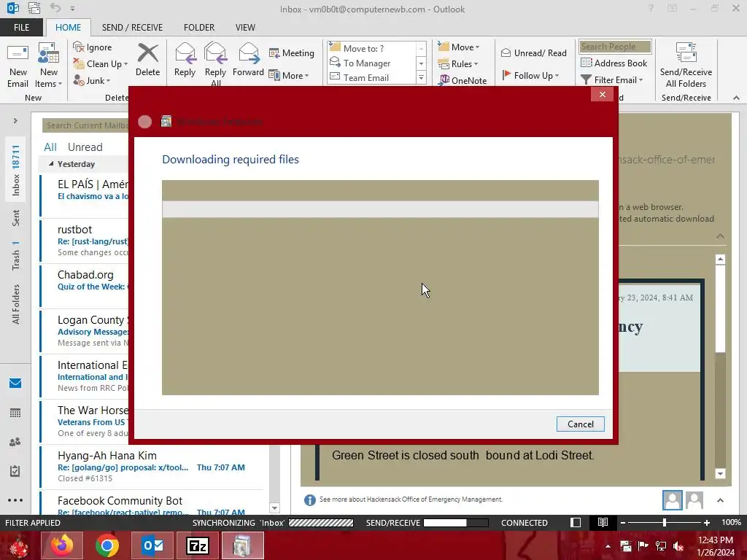The width and height of the screenshot is (747, 560).
Task: Click Cancel in the download dialog
Action: [580, 424]
